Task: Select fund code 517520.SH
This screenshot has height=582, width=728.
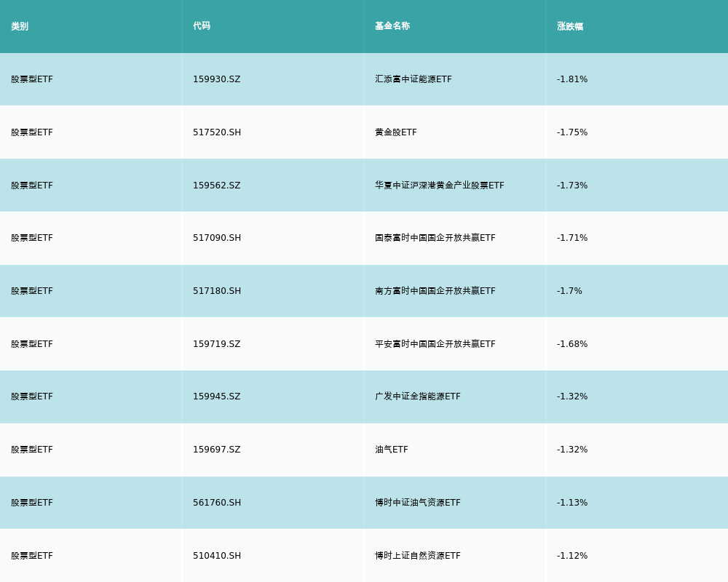Action: (217, 132)
